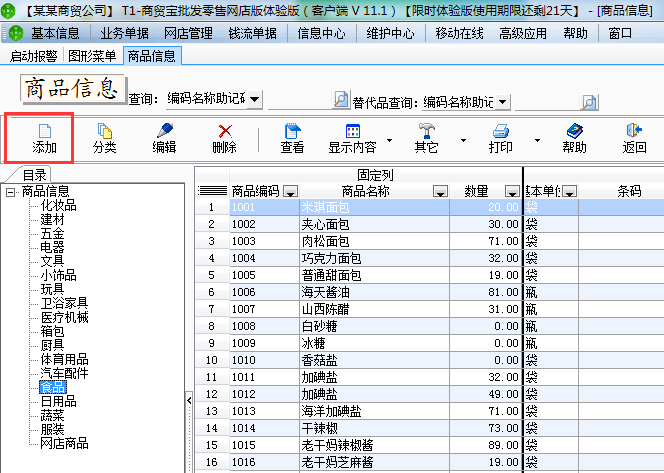
Task: Select the 体育用品 category in tree
Action: point(64,360)
